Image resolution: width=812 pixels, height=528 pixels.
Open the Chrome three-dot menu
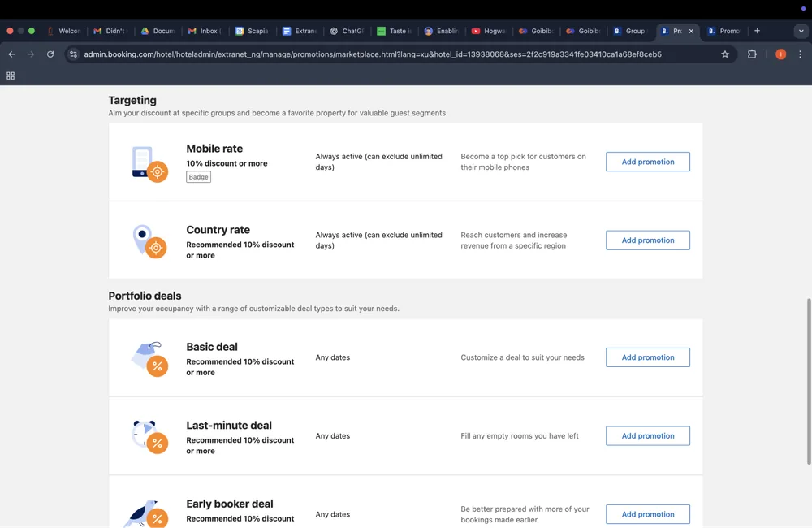pos(800,54)
